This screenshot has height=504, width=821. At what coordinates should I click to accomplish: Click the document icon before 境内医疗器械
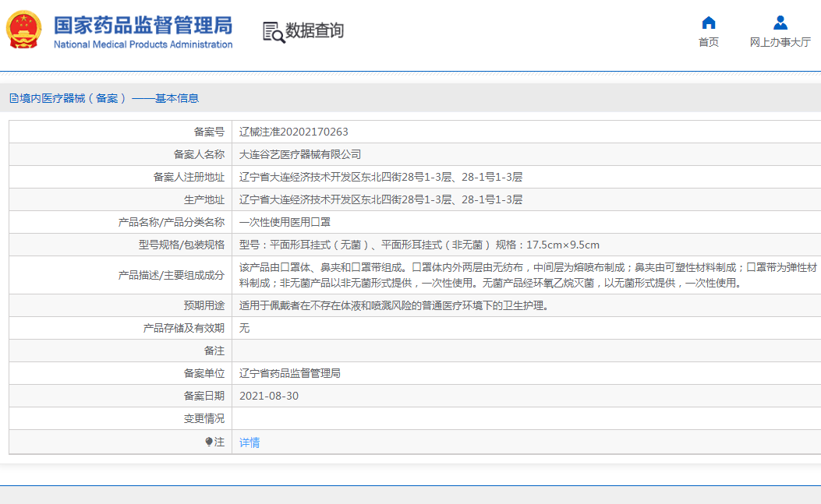coord(13,98)
